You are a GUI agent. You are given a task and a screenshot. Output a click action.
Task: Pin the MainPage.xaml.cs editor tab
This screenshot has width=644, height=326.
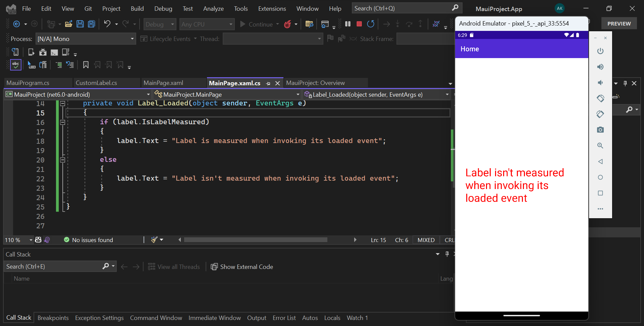tap(268, 83)
